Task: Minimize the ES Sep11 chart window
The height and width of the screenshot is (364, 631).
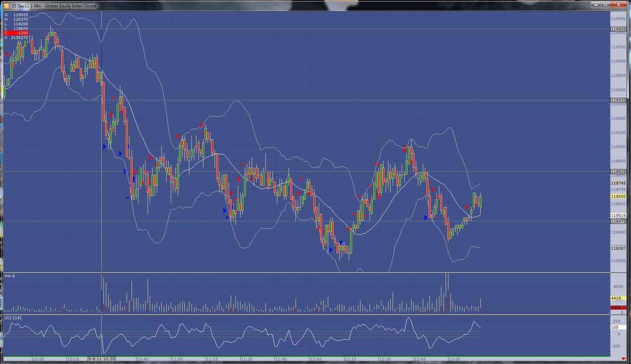Action: tap(596, 4)
